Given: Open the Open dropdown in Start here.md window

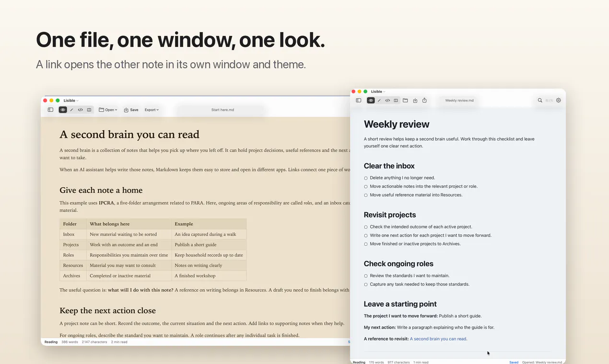Looking at the screenshot, I should 108,110.
